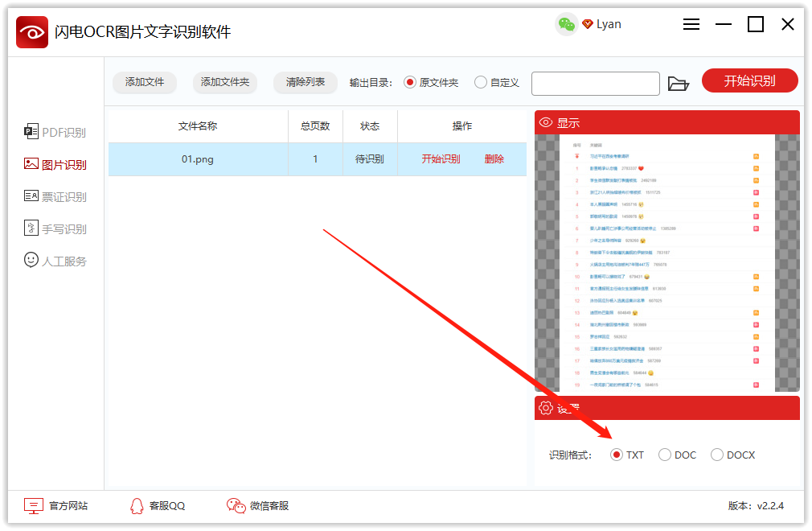Image resolution: width=812 pixels, height=531 pixels.
Task: Click the 操作 column header
Action: point(462,126)
